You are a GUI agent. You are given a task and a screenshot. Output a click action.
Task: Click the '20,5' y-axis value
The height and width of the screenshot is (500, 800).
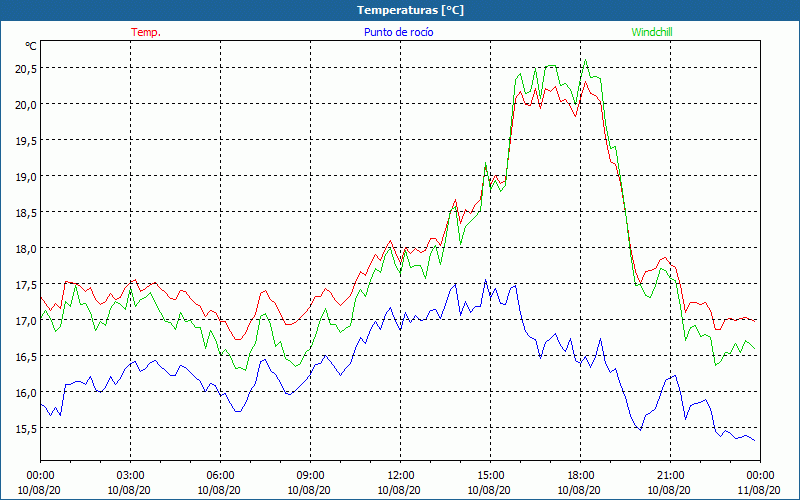pos(26,68)
